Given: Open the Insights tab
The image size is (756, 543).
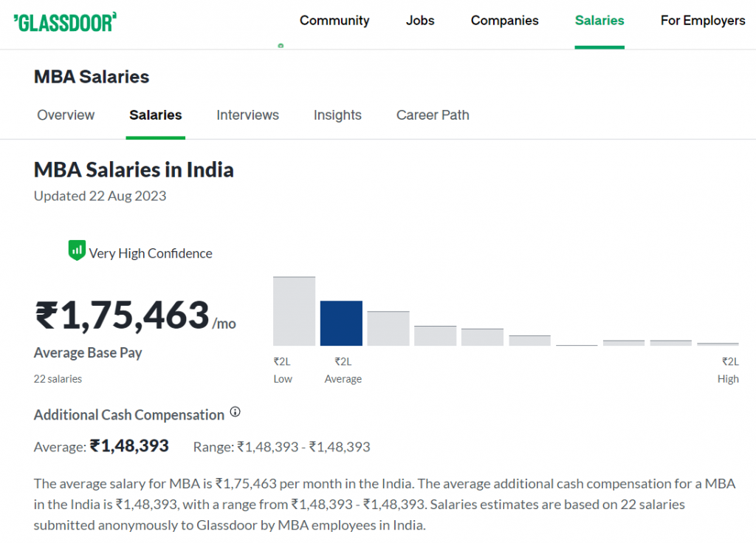Looking at the screenshot, I should pyautogui.click(x=337, y=115).
